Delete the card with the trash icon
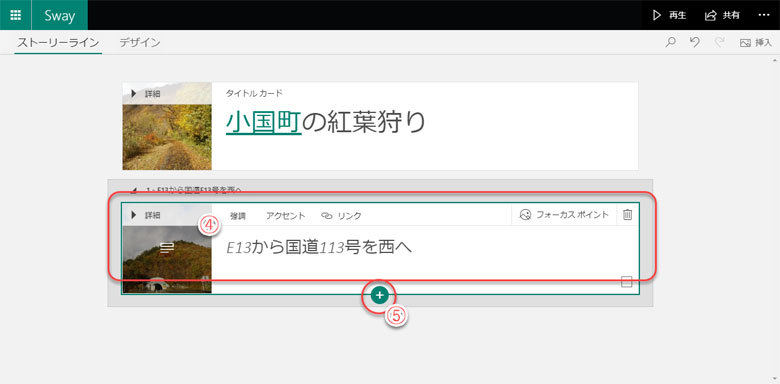This screenshot has height=384, width=780. tap(627, 215)
